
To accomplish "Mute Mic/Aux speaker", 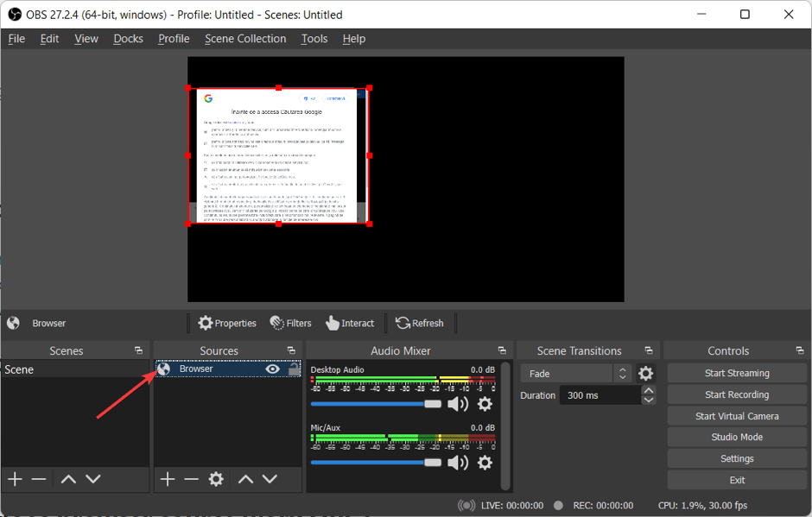I will 458,463.
